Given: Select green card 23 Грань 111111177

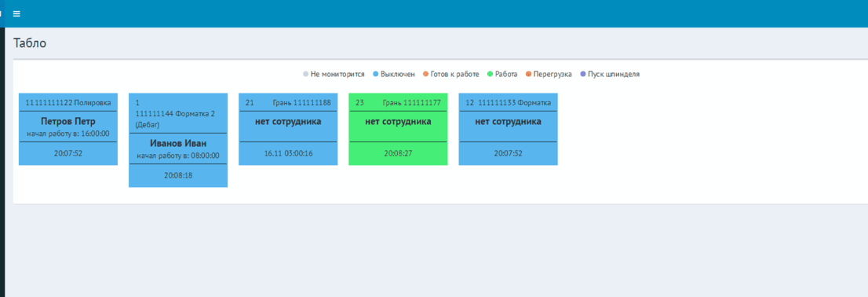Looking at the screenshot, I should coord(398,129).
